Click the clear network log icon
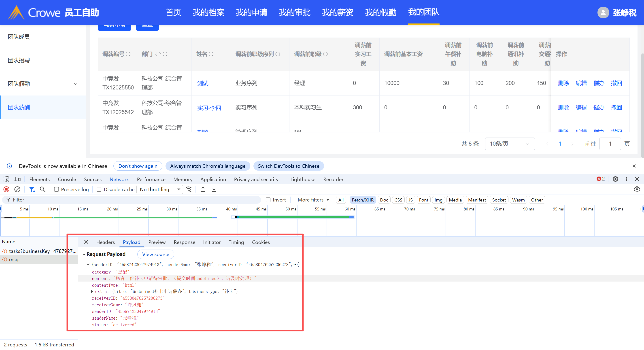Image resolution: width=644 pixels, height=350 pixels. (x=17, y=189)
